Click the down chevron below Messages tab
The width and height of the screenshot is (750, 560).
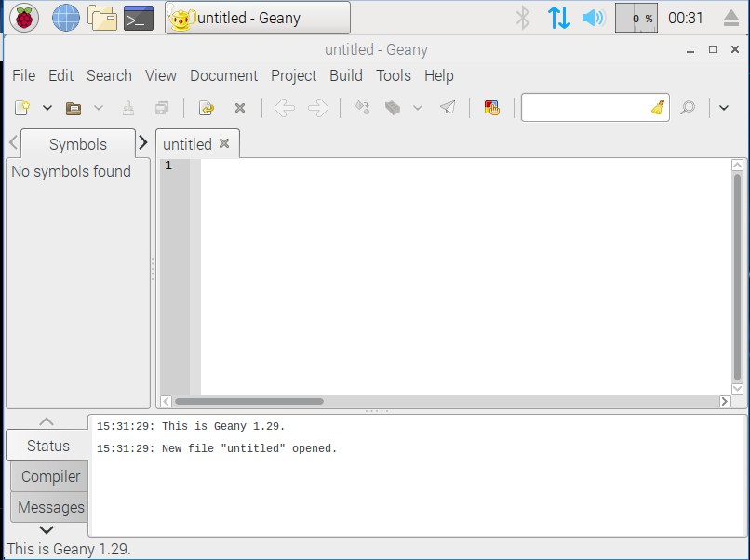pos(47,530)
